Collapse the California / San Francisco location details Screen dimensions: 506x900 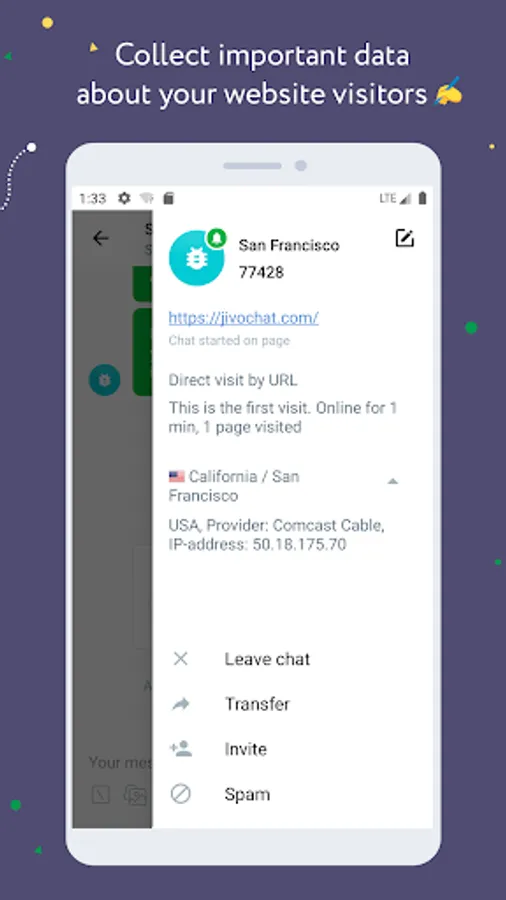392,482
